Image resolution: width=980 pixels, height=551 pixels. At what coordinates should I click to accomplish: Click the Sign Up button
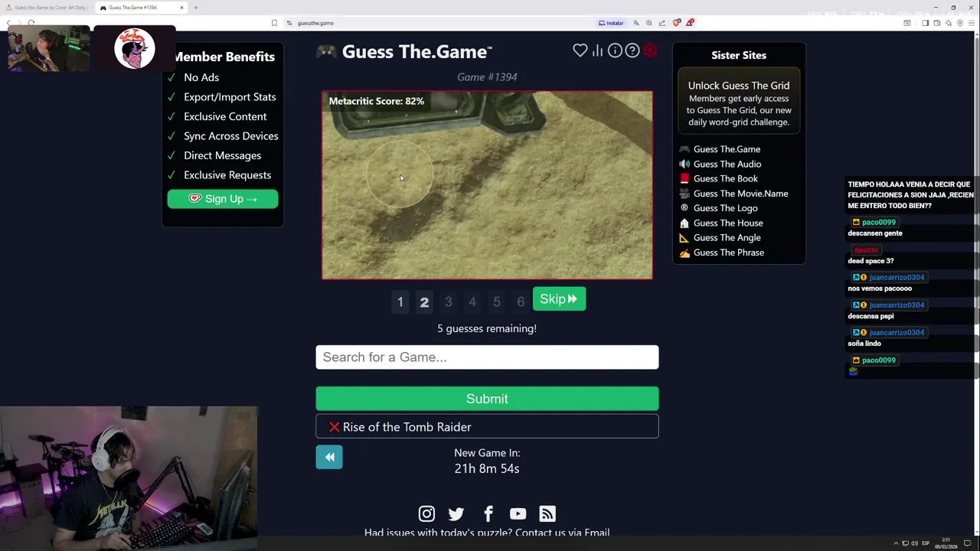[223, 199]
